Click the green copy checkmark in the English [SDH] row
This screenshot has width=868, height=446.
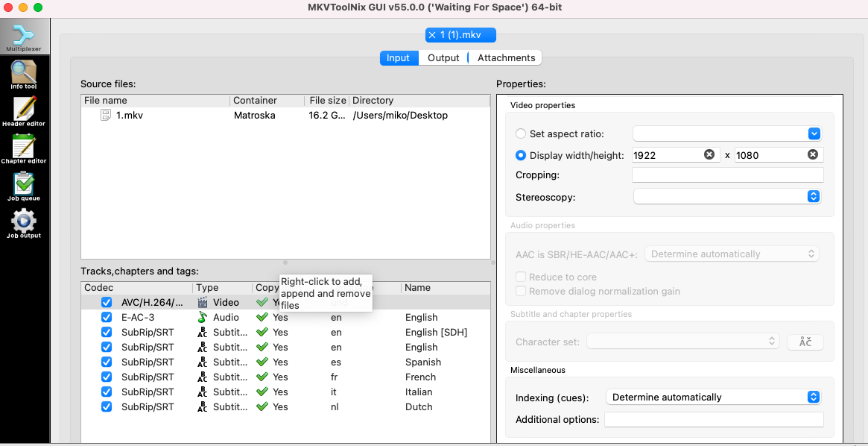262,333
